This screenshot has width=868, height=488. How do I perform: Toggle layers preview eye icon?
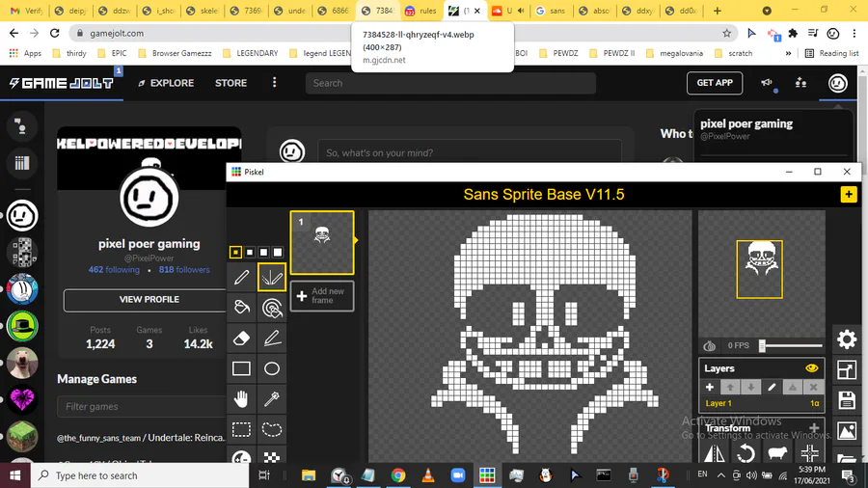click(x=811, y=368)
